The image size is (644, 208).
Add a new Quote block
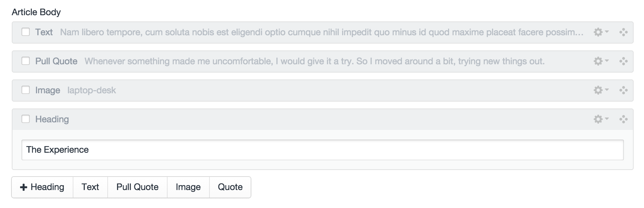[x=230, y=187]
